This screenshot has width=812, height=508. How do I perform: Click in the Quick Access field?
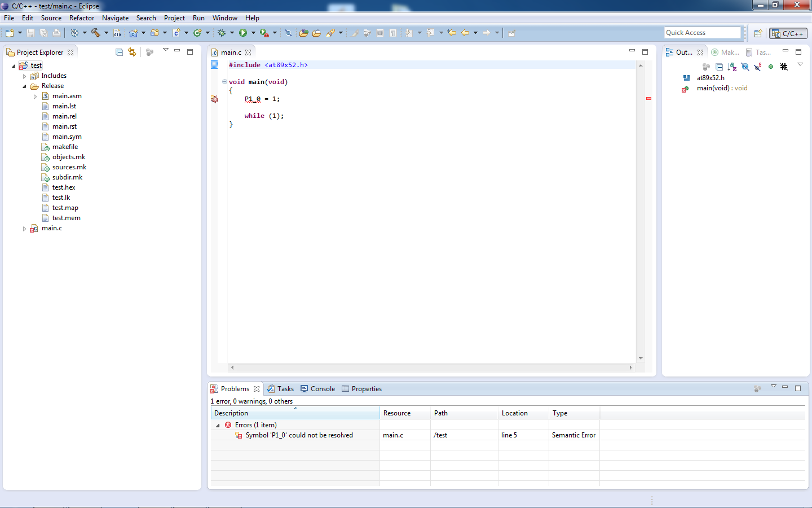(701, 33)
